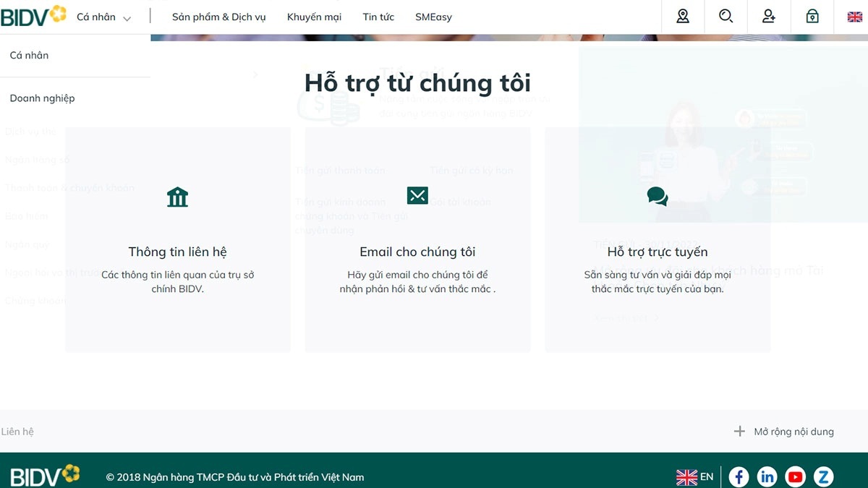The width and height of the screenshot is (868, 488).
Task: Click the padlock login icon
Action: (812, 17)
